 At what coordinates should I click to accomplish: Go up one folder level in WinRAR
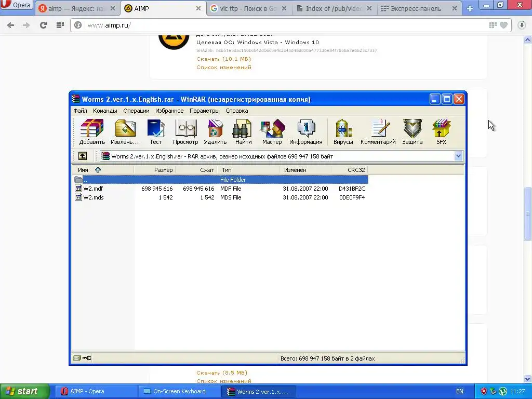click(83, 156)
